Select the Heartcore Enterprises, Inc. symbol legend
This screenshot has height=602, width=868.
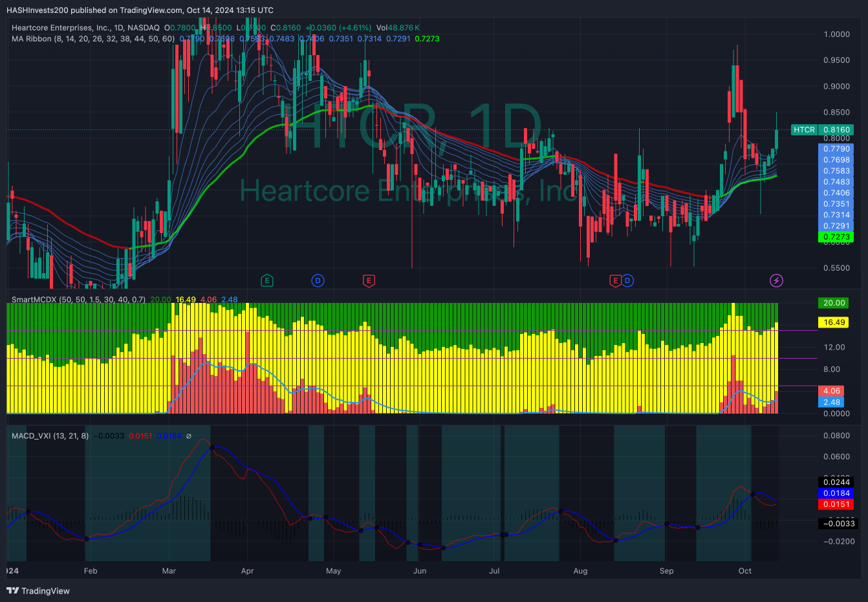[85, 28]
